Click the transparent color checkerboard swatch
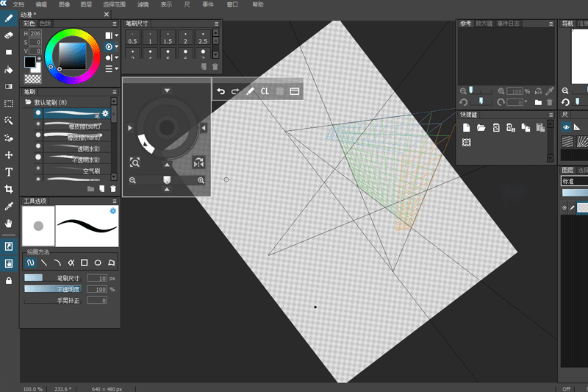 [33, 79]
